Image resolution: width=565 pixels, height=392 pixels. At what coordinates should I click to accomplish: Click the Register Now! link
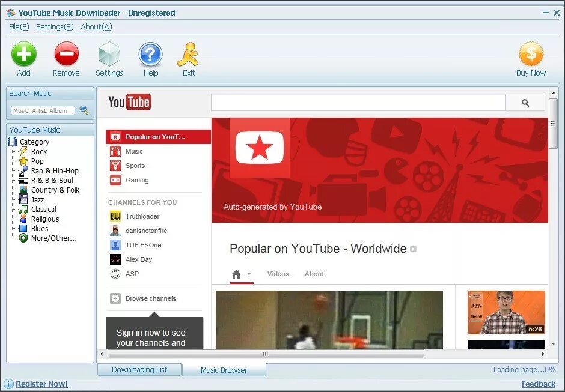point(42,384)
